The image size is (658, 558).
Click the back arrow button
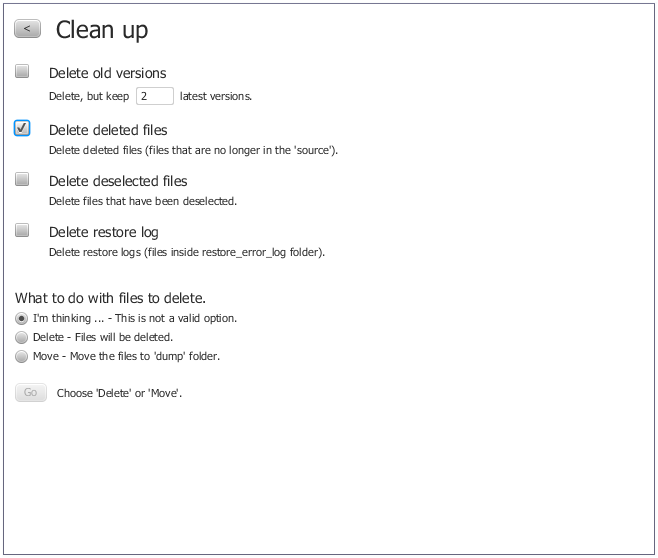click(27, 29)
